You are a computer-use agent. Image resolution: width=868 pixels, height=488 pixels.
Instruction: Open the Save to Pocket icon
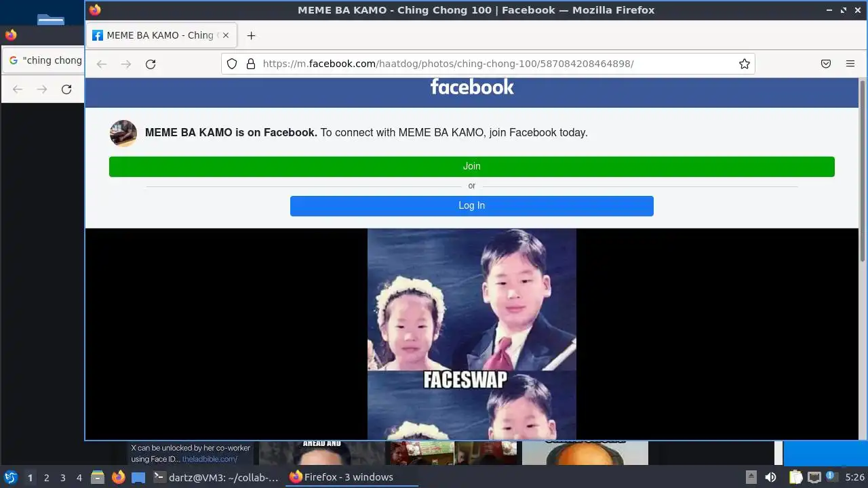pos(826,64)
